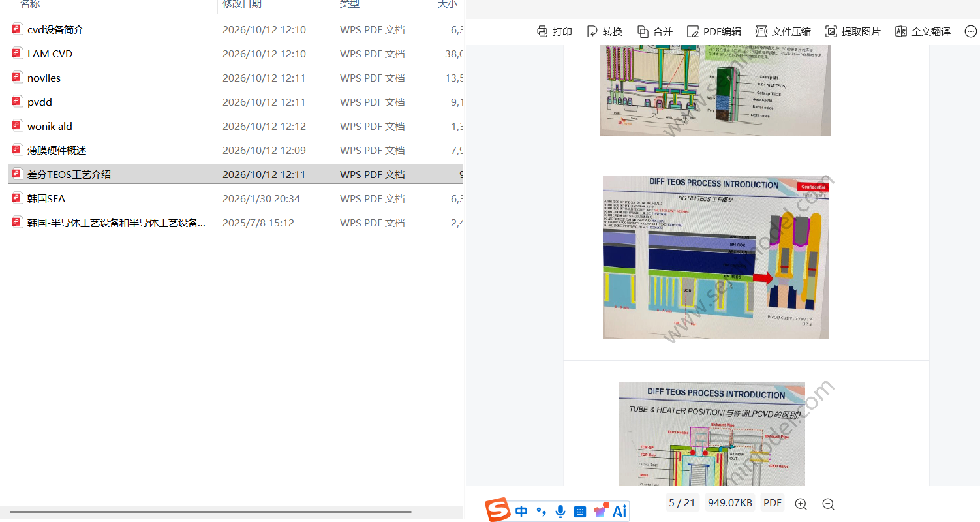Open the Sogou skin toolbox icon

600,510
